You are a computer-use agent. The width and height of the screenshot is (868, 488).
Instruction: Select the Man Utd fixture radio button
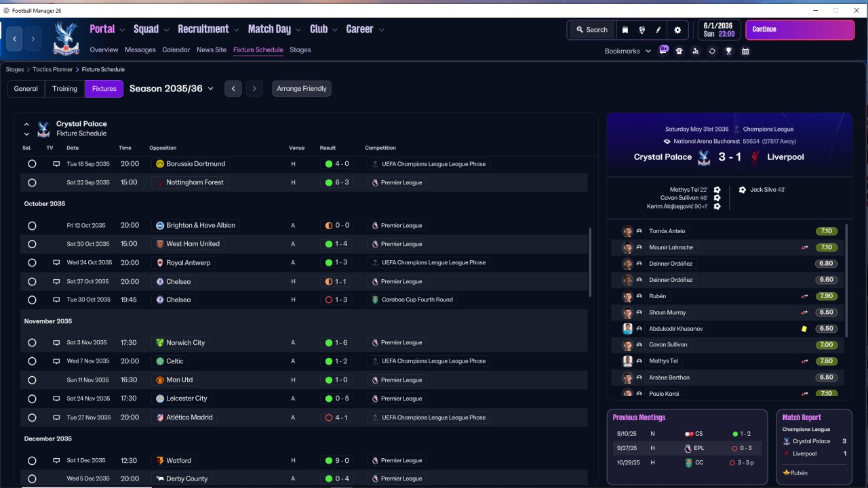(32, 380)
